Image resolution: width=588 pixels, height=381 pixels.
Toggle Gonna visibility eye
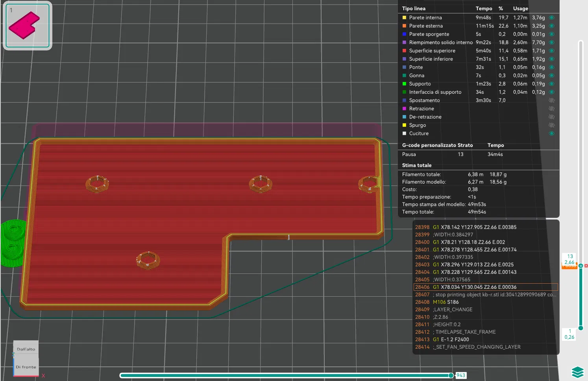pos(551,76)
